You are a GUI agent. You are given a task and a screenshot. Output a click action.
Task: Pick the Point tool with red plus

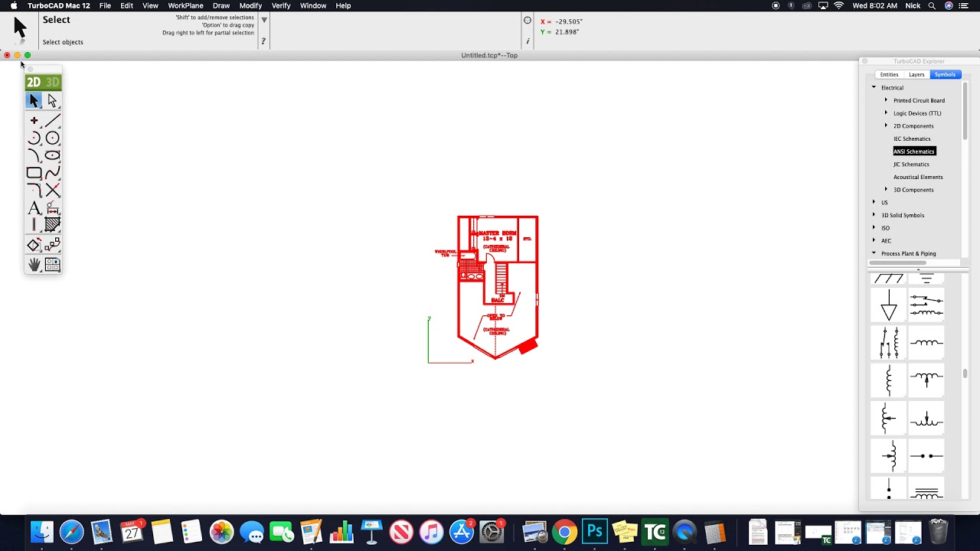coord(34,120)
